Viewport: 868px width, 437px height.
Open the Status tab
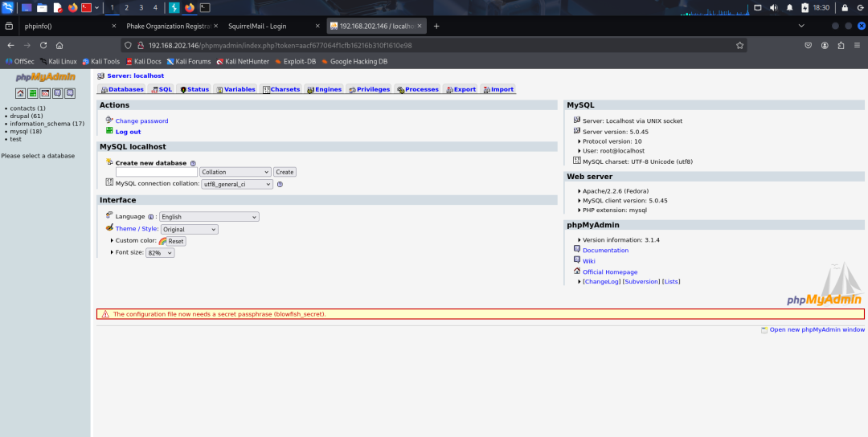click(x=194, y=90)
